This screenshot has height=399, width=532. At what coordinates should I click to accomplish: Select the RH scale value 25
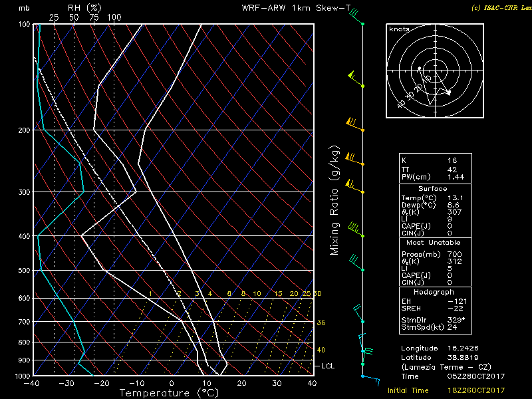coord(54,18)
